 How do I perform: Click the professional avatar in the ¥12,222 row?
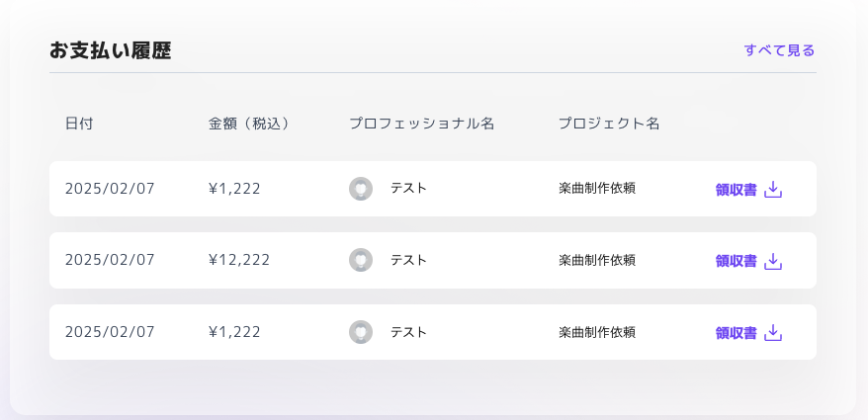(x=361, y=260)
